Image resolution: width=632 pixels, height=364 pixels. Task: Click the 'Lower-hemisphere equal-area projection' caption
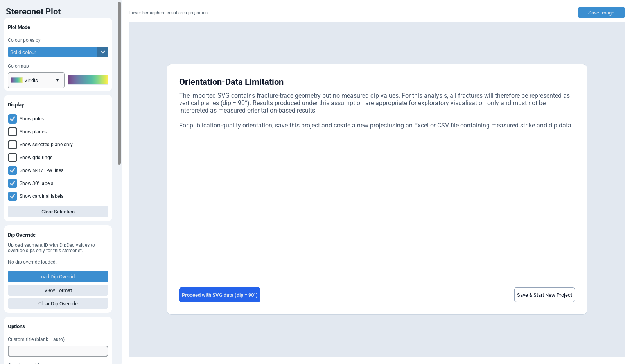click(169, 13)
